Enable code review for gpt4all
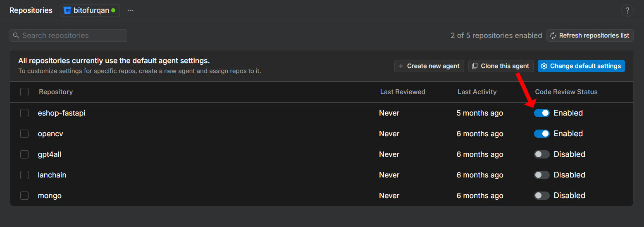644x227 pixels. (x=541, y=154)
